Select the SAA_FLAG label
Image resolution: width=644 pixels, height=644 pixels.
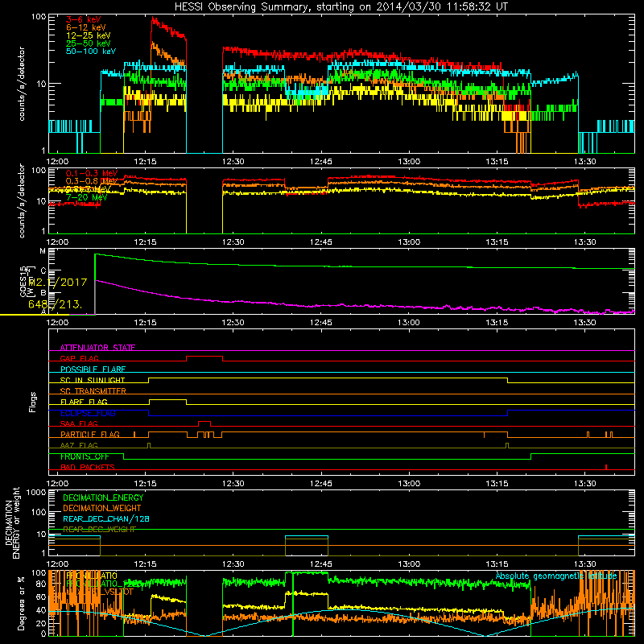79,424
